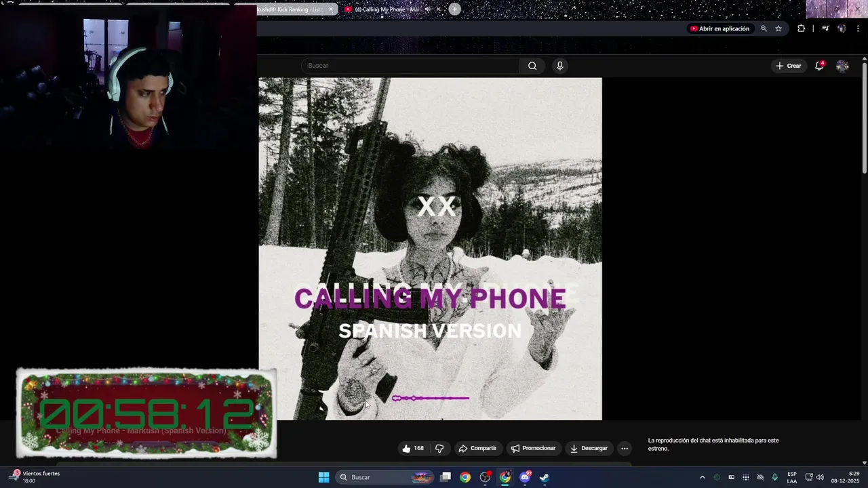
Task: Open volume control in system tray
Action: point(820,477)
